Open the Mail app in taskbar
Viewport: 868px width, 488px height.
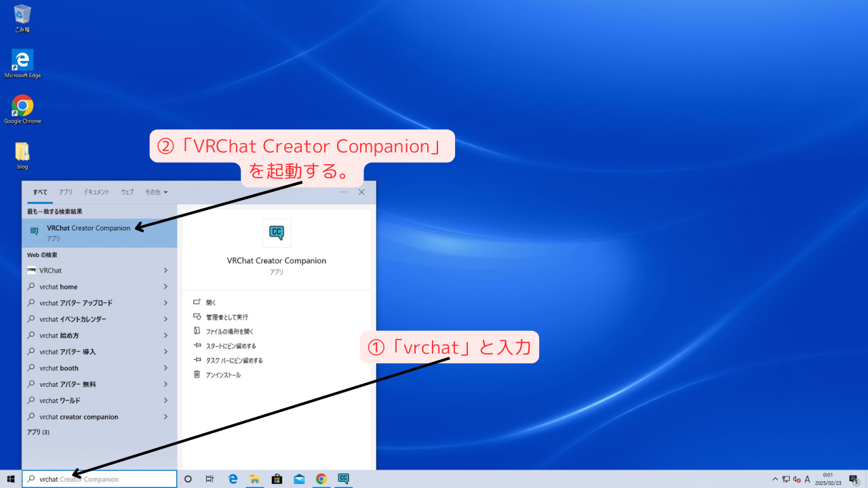pyautogui.click(x=299, y=479)
